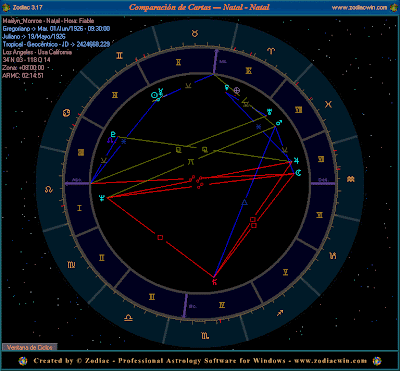This screenshot has height=371, width=400.
Task: Select the Sagittarius arrow symbol
Action: 280,313
